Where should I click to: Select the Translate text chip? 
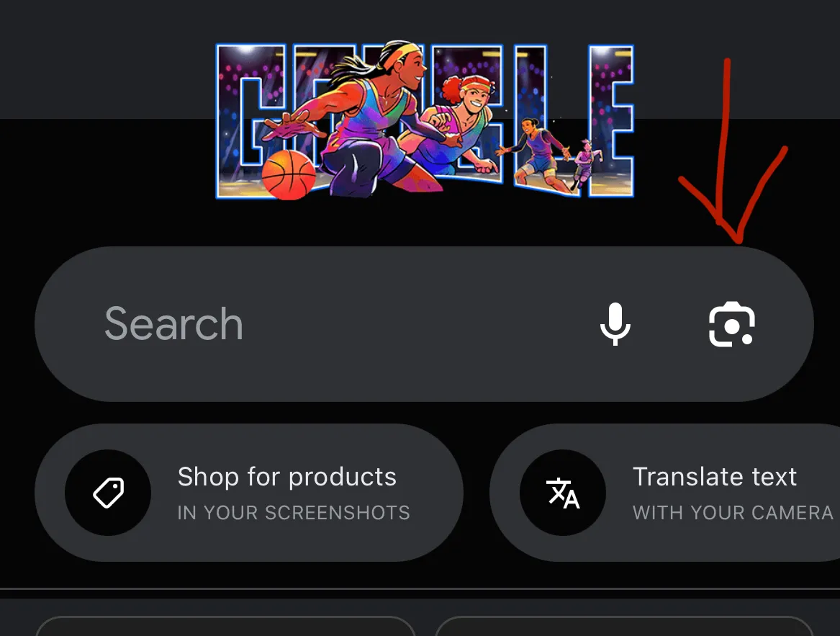[x=665, y=492]
